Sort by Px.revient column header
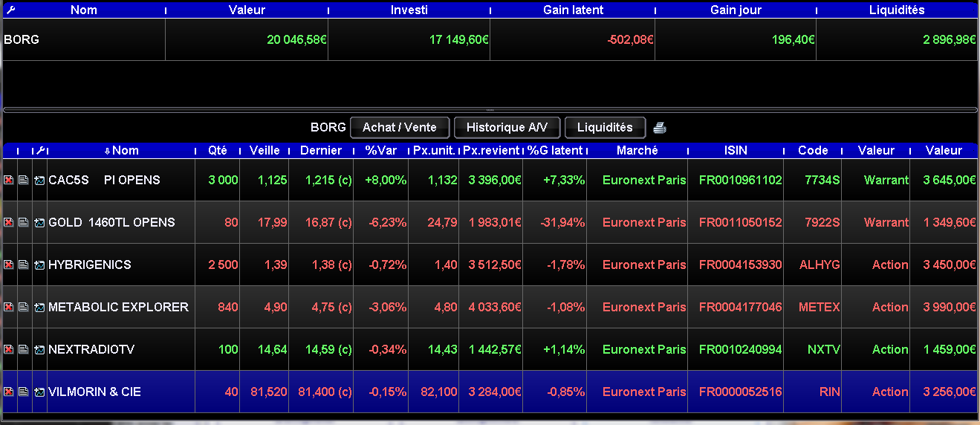Viewport: 980px width, 425px height. pos(491,150)
